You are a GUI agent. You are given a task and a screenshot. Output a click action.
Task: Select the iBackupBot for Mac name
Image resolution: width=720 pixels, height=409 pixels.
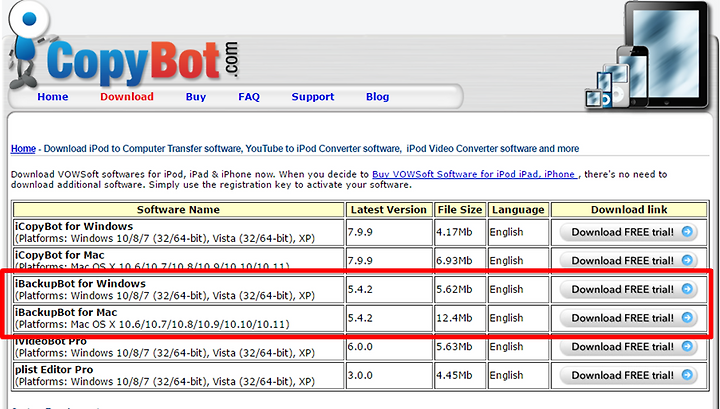coord(66,313)
